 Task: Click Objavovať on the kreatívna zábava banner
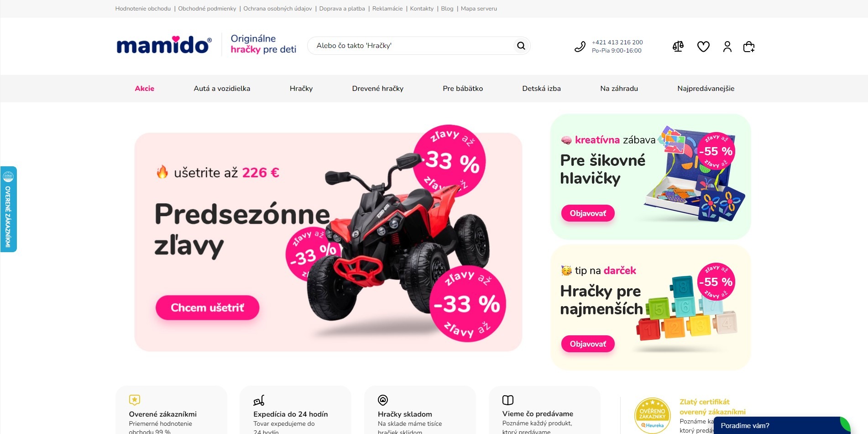point(588,213)
